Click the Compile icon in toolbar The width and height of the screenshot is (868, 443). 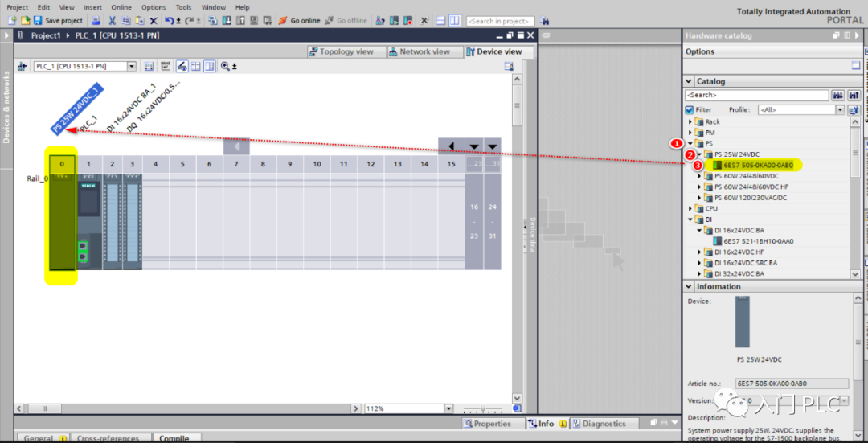tap(212, 20)
